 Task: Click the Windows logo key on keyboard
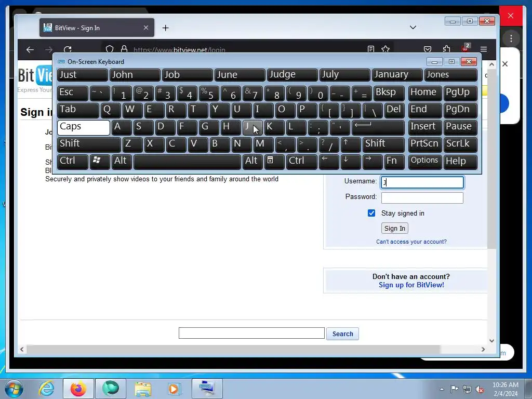tap(100, 162)
